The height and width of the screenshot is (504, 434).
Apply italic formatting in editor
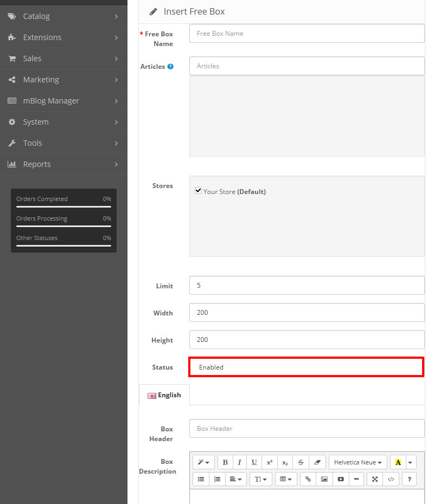point(239,462)
